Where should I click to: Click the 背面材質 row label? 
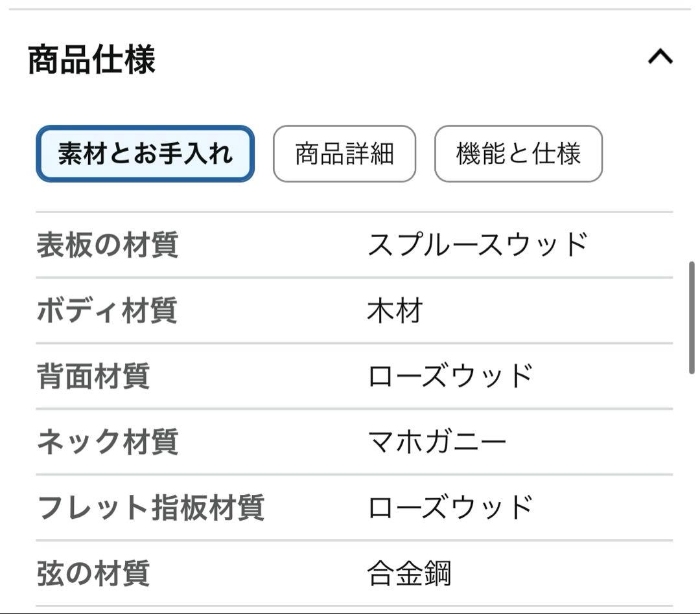pos(93,376)
